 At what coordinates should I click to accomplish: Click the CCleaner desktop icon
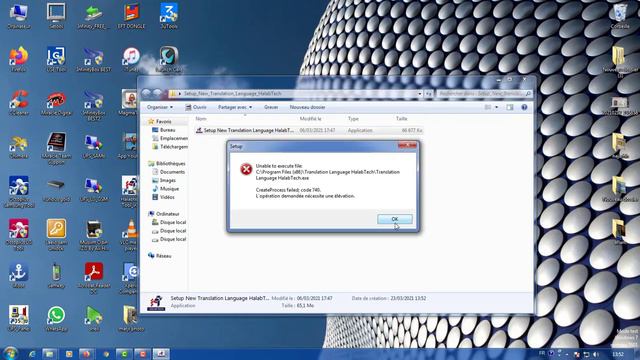click(18, 103)
